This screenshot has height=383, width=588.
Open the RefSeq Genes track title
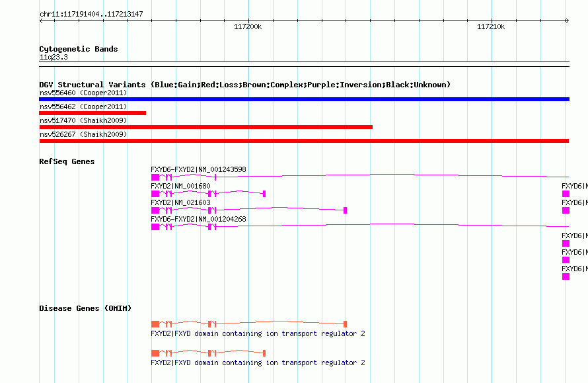67,161
